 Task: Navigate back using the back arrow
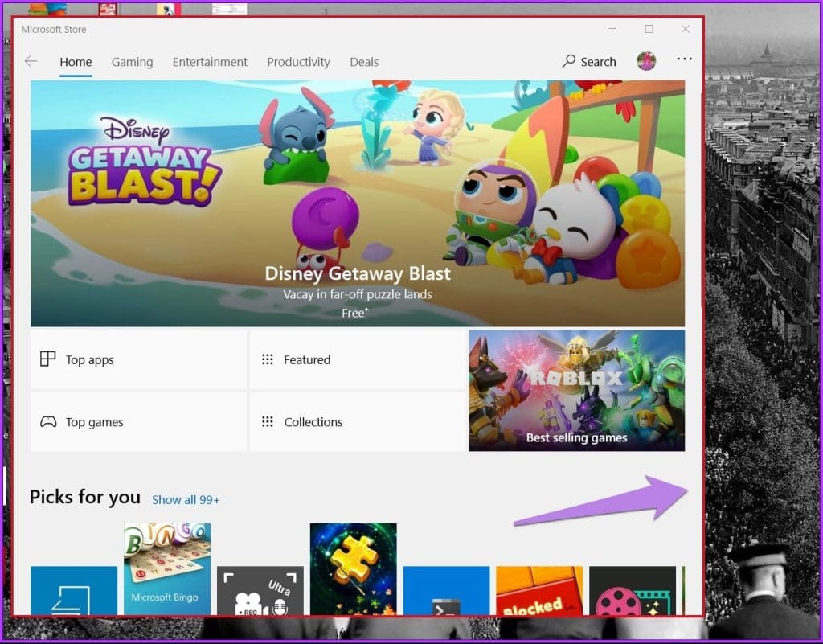[x=31, y=61]
